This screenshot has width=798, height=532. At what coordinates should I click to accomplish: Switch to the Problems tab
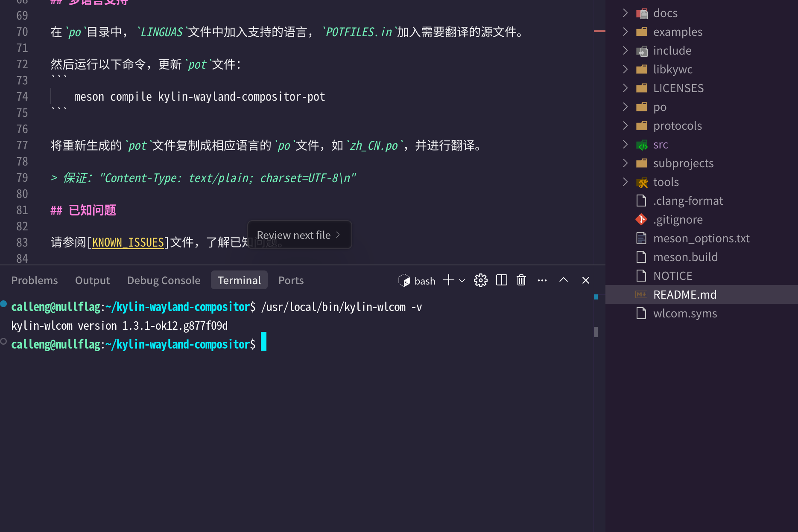tap(34, 280)
